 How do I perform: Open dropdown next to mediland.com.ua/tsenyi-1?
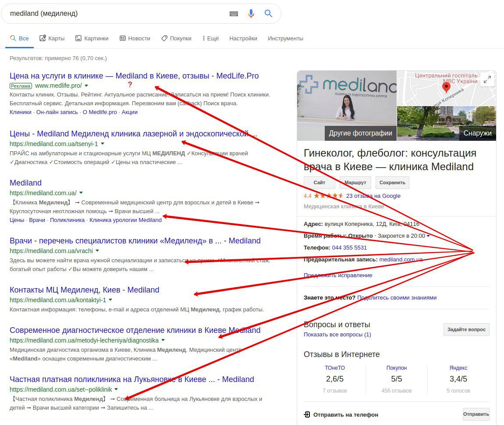[103, 144]
